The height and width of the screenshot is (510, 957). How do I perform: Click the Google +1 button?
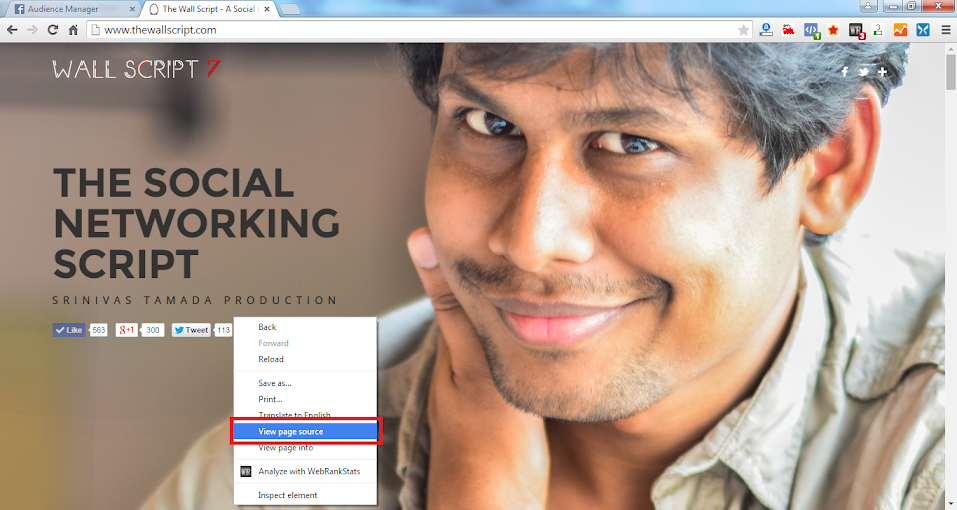pos(127,330)
